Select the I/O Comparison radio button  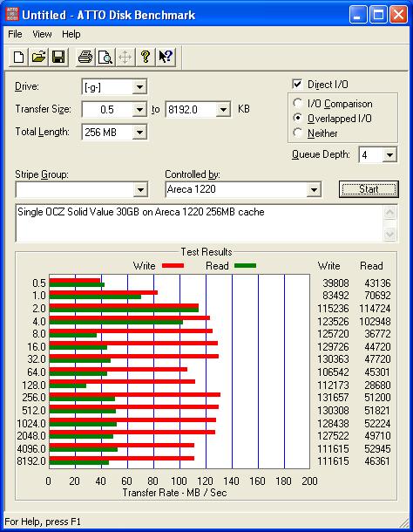pyautogui.click(x=298, y=103)
